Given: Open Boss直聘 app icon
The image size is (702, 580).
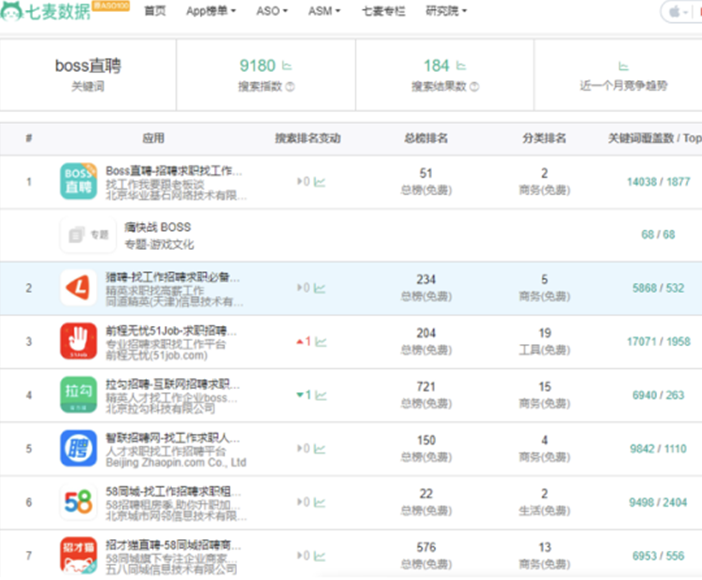Looking at the screenshot, I should pyautogui.click(x=78, y=181).
